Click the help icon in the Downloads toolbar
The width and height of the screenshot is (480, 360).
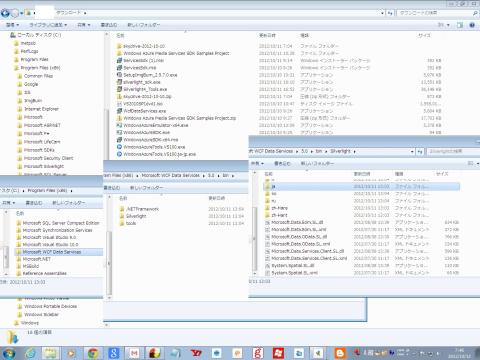[472, 25]
